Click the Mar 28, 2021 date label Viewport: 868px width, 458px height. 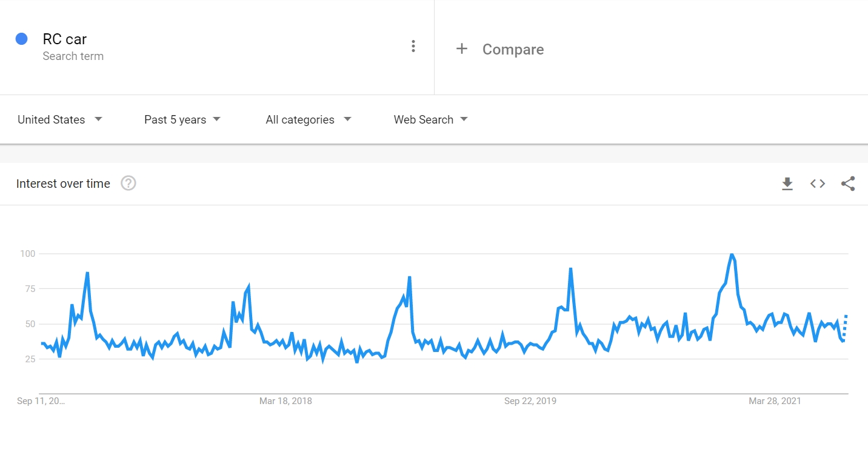click(775, 400)
